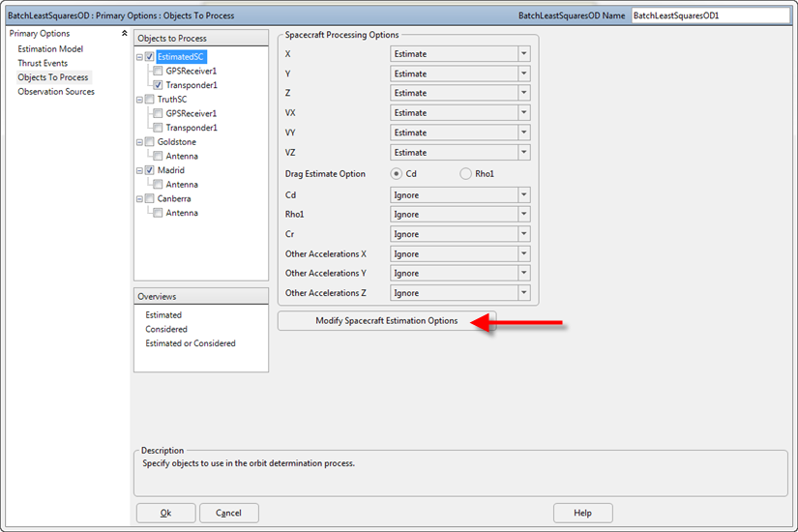Click the BatchLeastSquaresOD Name input field

click(x=711, y=15)
